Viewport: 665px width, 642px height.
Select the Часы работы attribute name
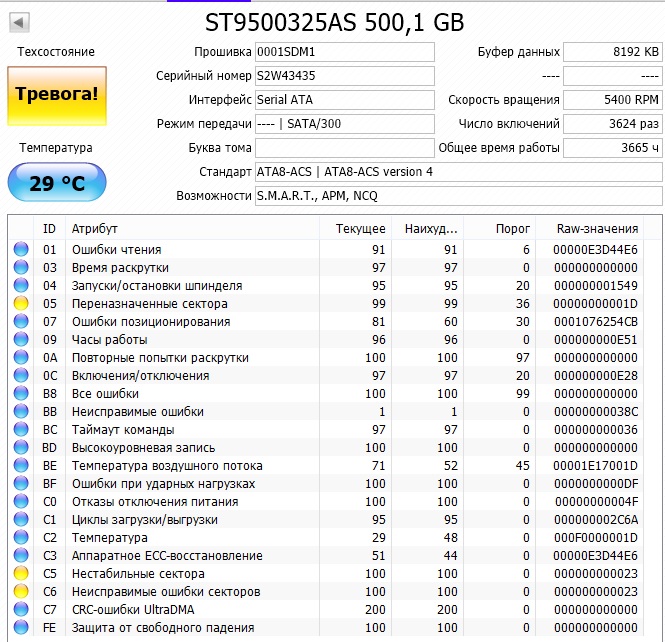(109, 340)
